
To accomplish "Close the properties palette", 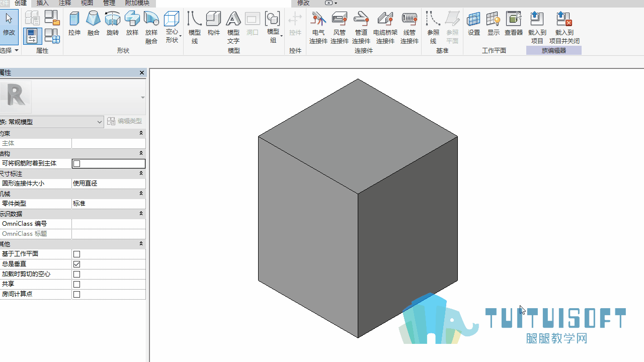I will tap(142, 73).
